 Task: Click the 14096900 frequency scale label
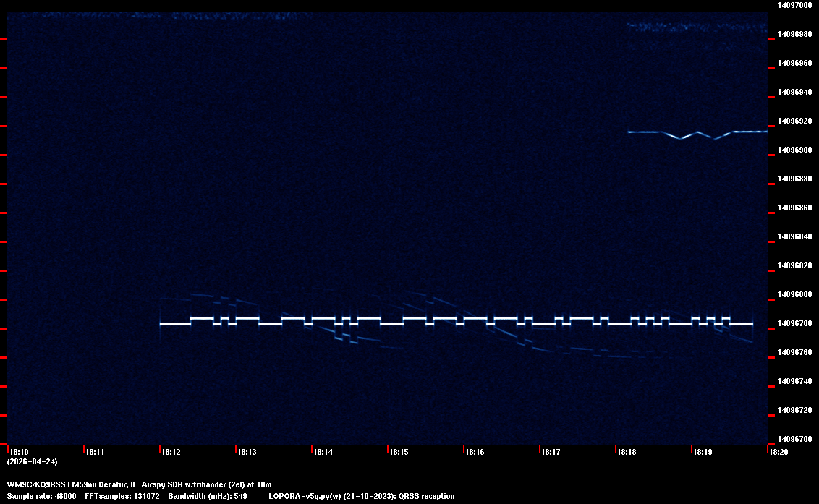click(x=794, y=150)
